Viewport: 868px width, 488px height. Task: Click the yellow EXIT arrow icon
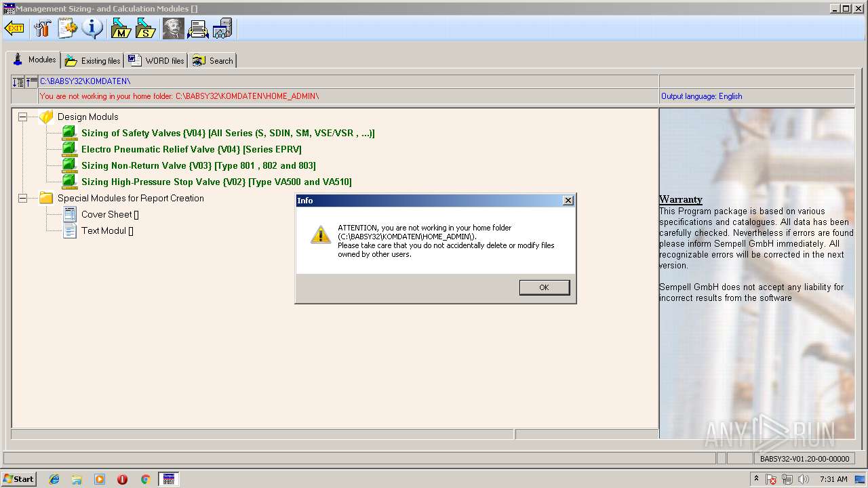click(14, 28)
